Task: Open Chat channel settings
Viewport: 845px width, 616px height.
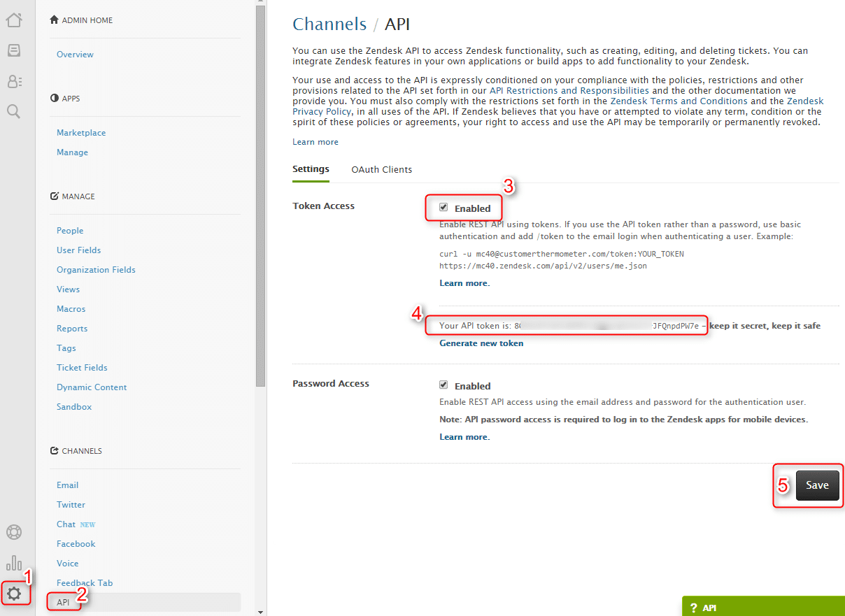Action: click(66, 524)
